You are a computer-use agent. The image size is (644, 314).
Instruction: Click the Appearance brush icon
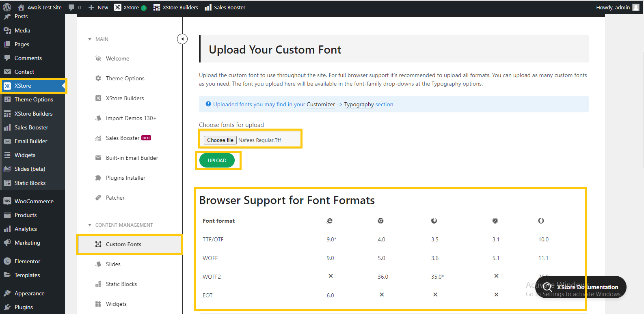(7, 293)
